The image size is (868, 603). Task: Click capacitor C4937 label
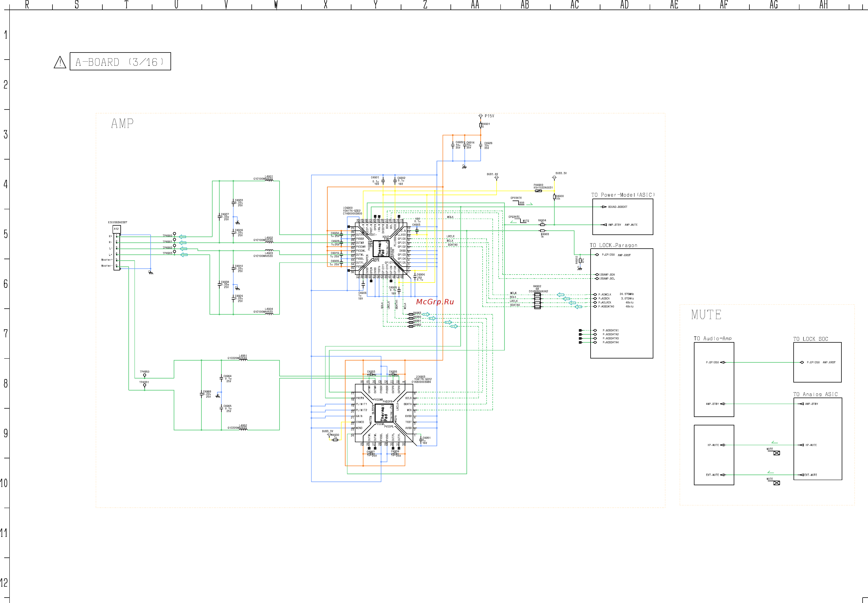point(225,214)
